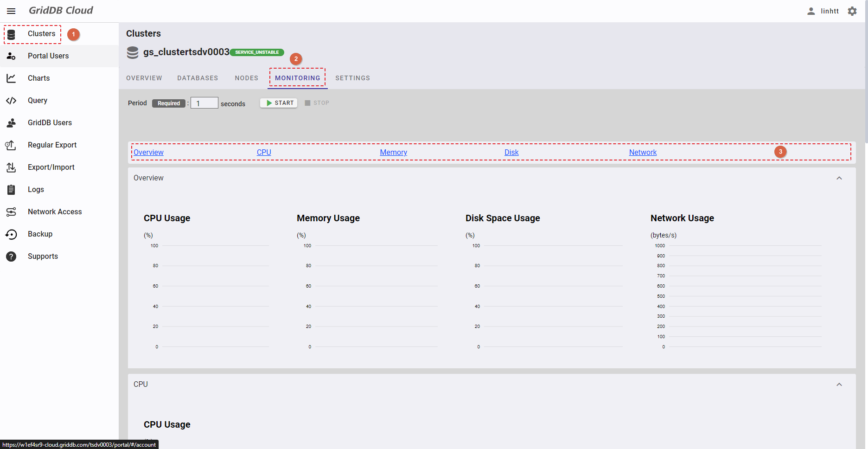This screenshot has height=449, width=868.
Task: Open Portal Users page
Action: [48, 56]
